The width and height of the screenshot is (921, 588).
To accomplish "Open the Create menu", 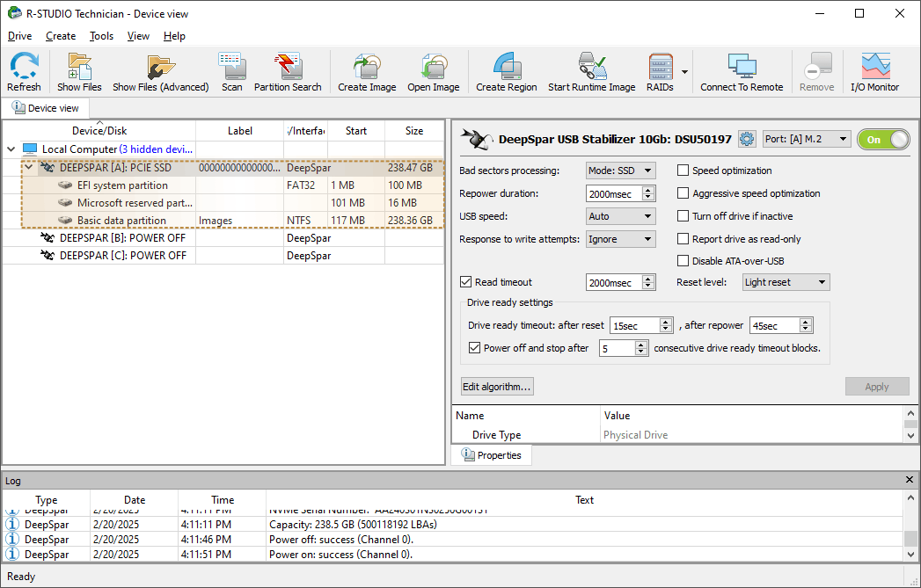I will click(x=61, y=36).
